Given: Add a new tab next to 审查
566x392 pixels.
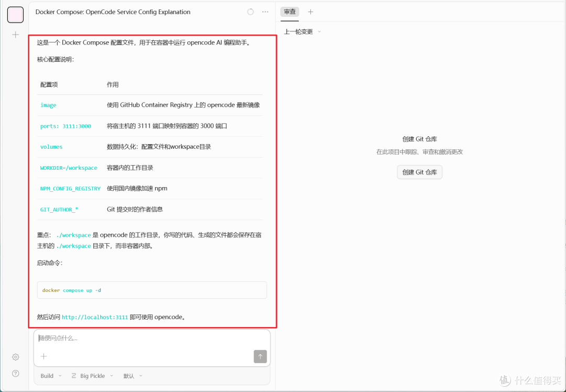Looking at the screenshot, I should 310,12.
